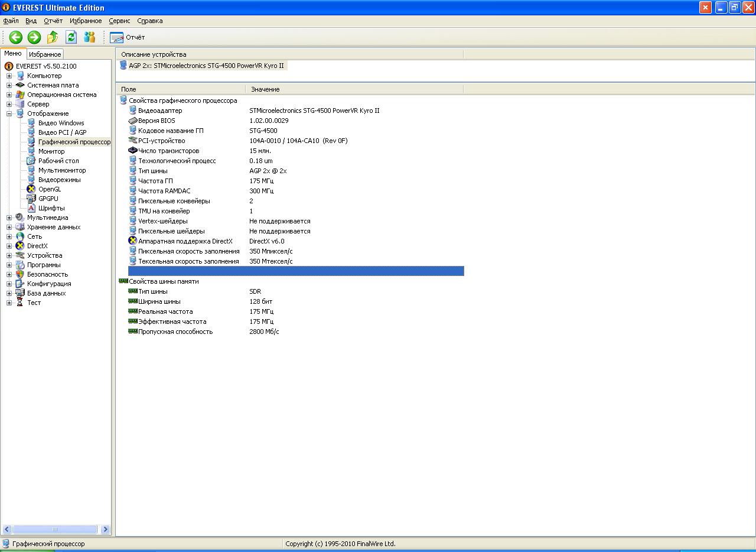Click the Up level arrow icon
Image resolution: width=756 pixels, height=552 pixels.
53,37
